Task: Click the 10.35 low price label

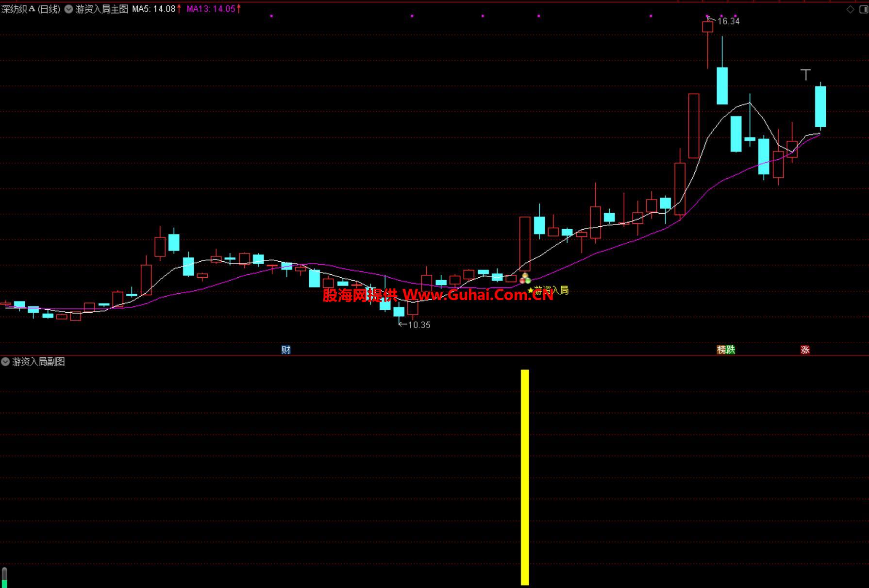Action: pyautogui.click(x=419, y=325)
